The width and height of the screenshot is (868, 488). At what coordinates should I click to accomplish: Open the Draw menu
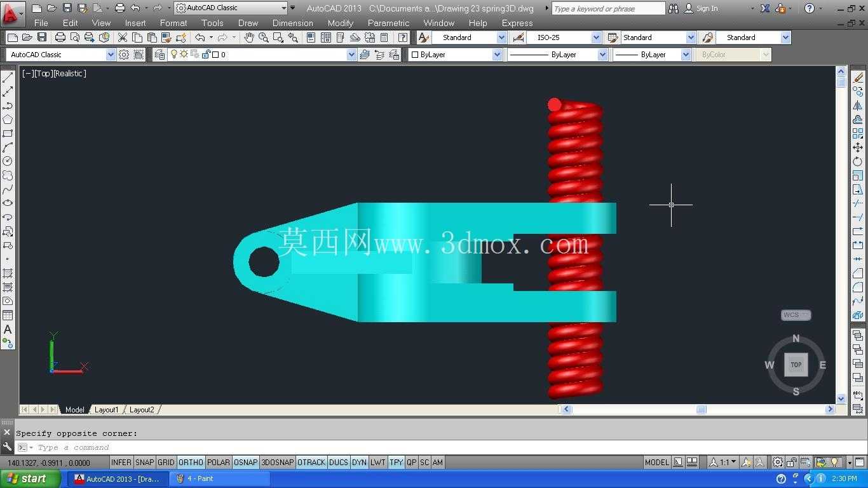click(x=248, y=23)
